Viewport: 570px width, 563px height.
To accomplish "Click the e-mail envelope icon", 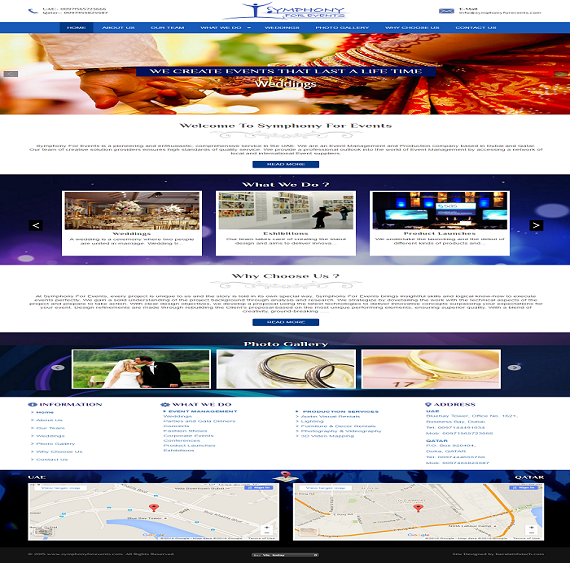I will tap(446, 11).
